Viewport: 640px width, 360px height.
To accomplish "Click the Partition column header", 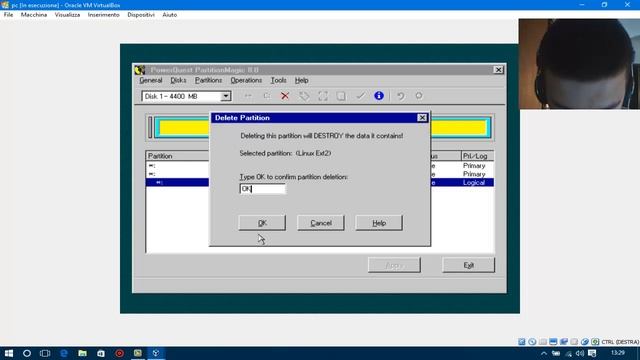I will [x=178, y=156].
